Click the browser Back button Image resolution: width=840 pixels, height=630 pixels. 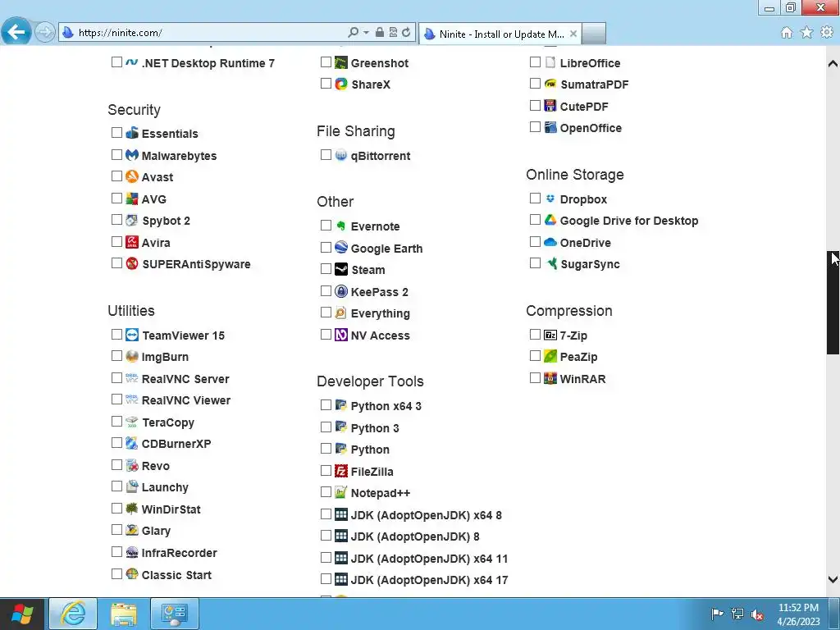(16, 32)
